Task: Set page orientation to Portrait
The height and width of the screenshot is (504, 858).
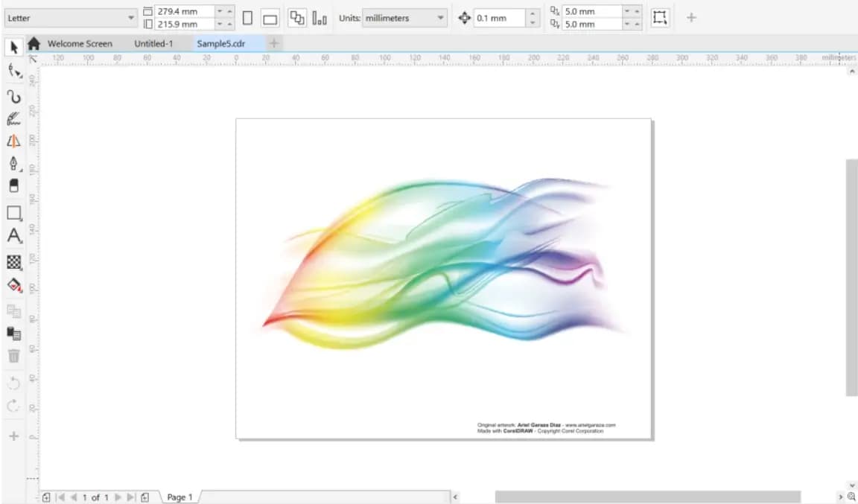Action: [247, 18]
